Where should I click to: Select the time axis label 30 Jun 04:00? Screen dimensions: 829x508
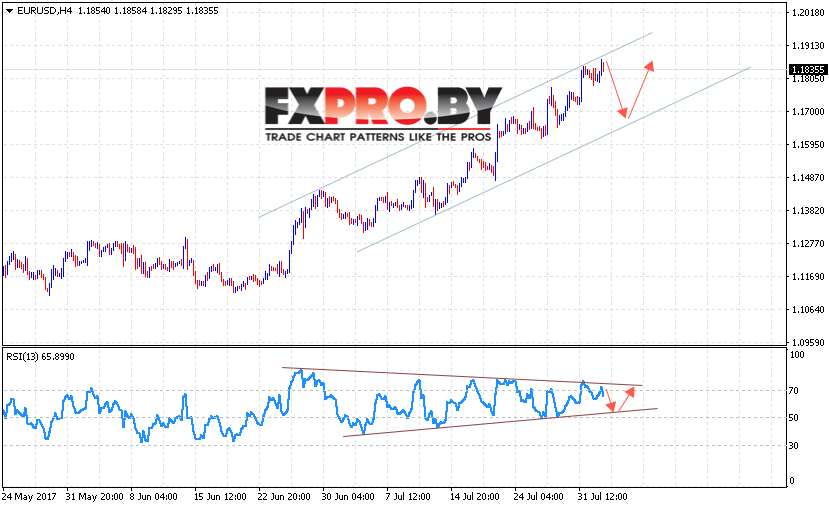click(348, 497)
